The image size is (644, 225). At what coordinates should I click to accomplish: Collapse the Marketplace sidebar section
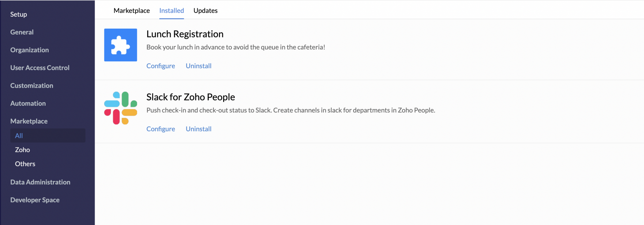pos(29,121)
